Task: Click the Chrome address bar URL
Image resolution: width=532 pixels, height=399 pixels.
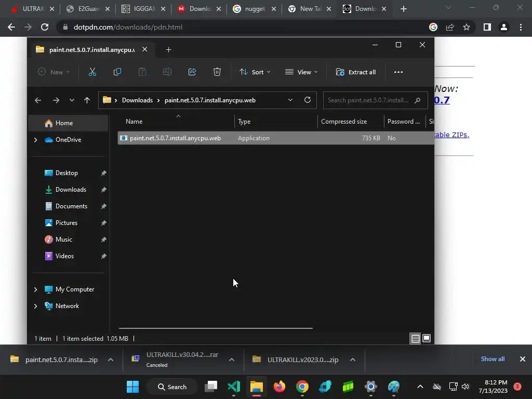Action: coord(128,27)
